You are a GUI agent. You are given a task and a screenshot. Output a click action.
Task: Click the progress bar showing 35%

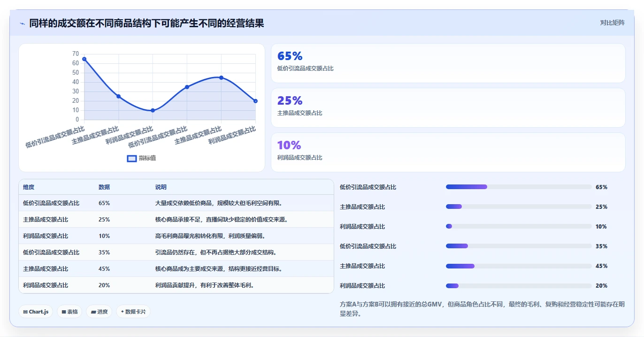coord(519,246)
